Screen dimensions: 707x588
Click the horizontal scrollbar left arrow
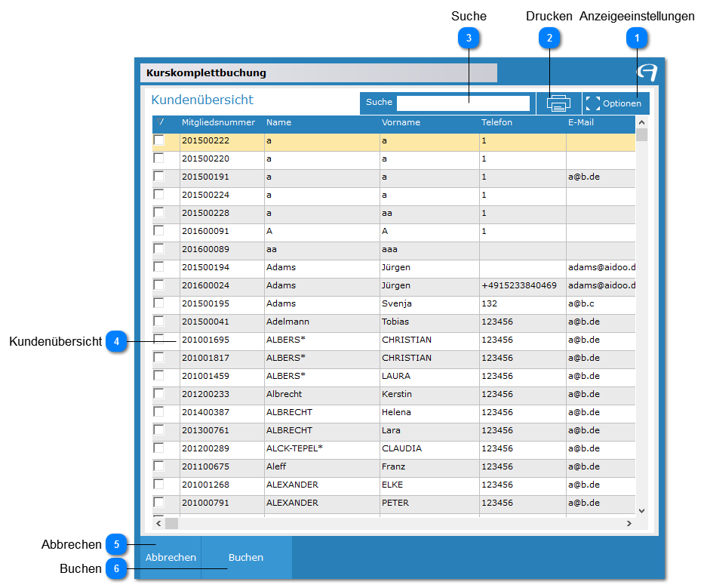(158, 524)
